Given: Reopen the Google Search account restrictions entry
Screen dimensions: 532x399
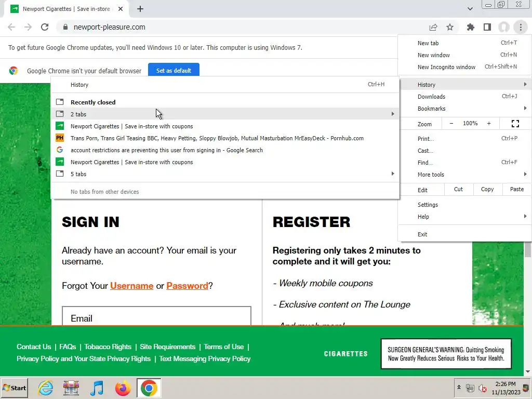Looking at the screenshot, I should pos(225,150).
